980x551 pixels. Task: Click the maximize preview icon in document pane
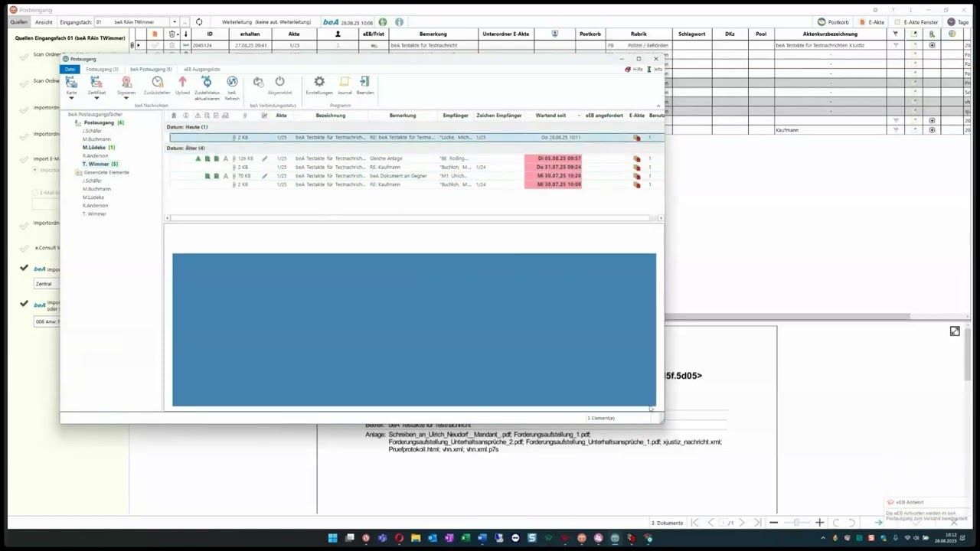point(955,331)
